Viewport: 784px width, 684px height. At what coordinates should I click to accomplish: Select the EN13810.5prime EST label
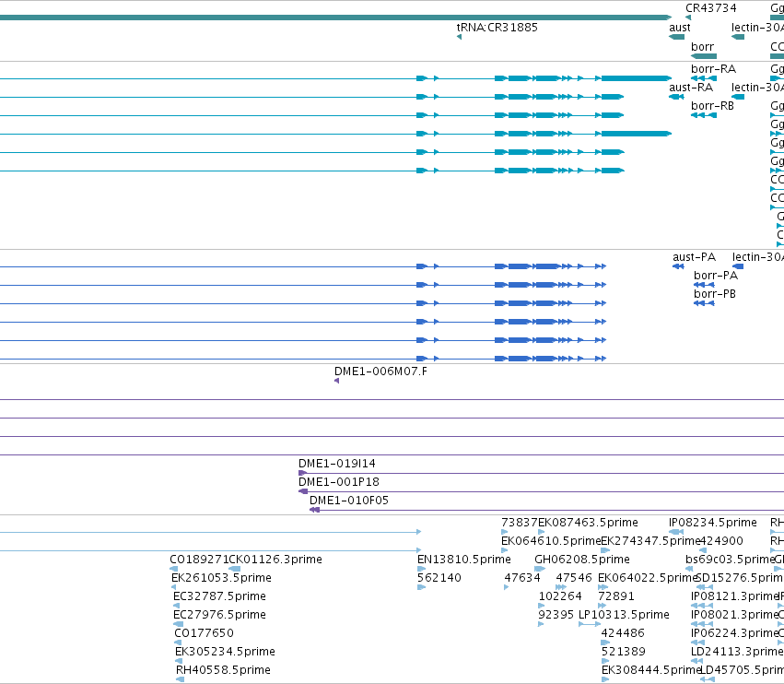[464, 559]
